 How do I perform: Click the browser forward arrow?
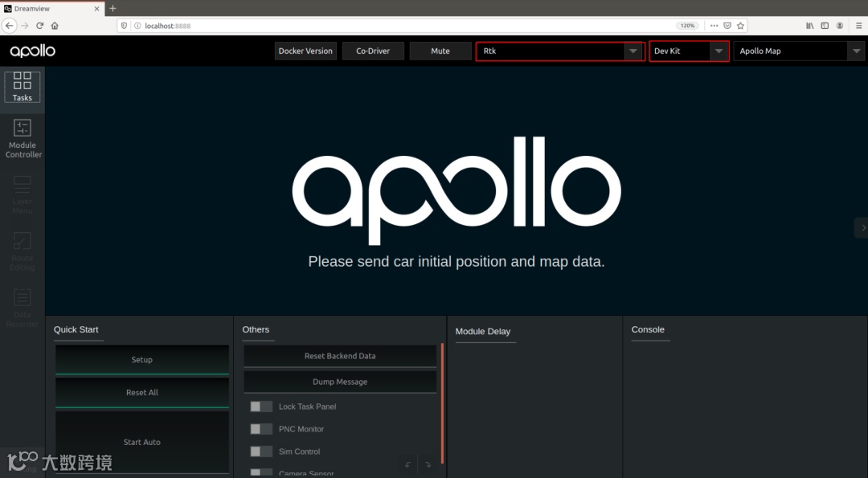point(25,26)
